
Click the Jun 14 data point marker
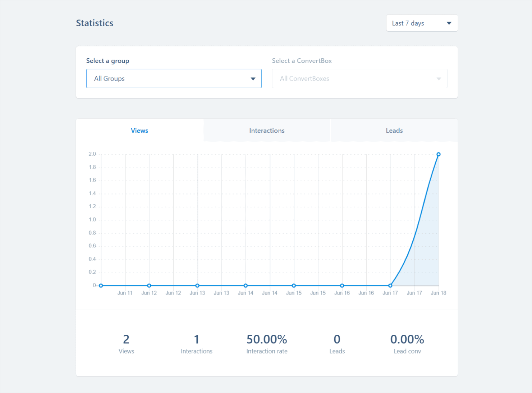click(x=246, y=285)
